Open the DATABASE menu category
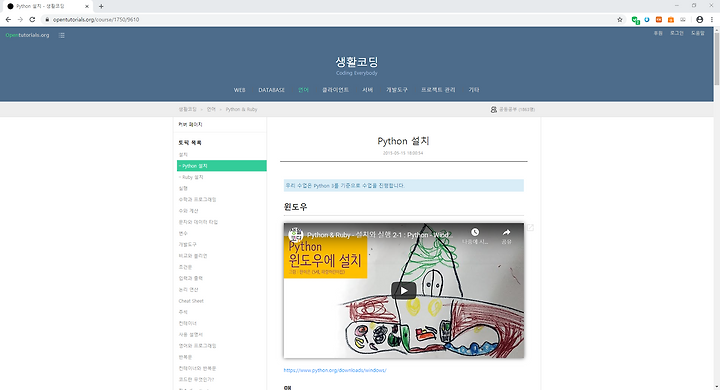720x390 pixels. [x=271, y=90]
